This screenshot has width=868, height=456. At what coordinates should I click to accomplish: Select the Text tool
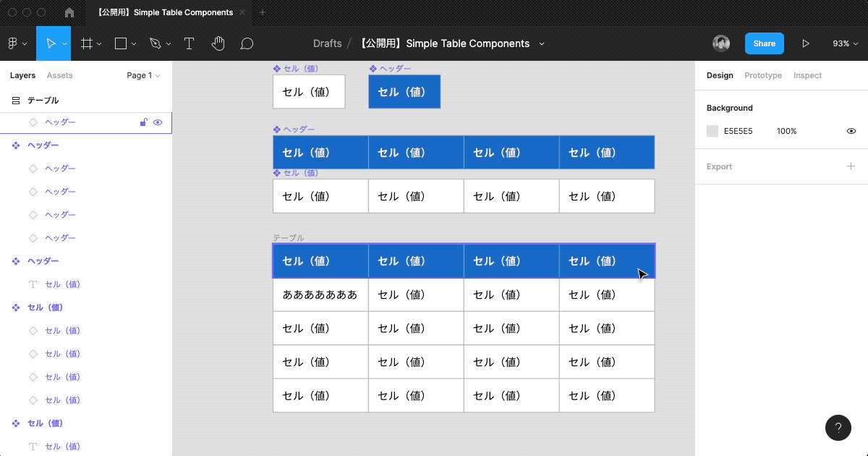tap(189, 43)
